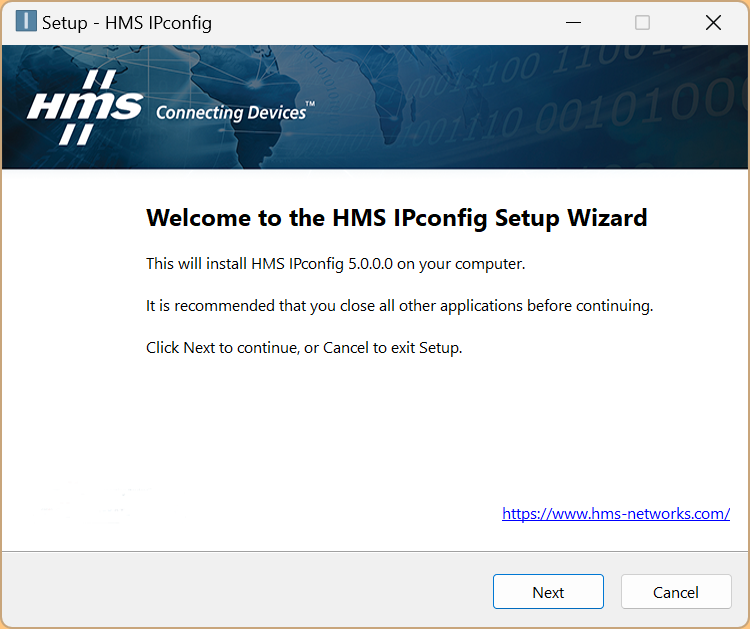
Task: Click the 'Welcome to the HMS IPconfig Setup Wizard' heading
Action: coord(397,218)
